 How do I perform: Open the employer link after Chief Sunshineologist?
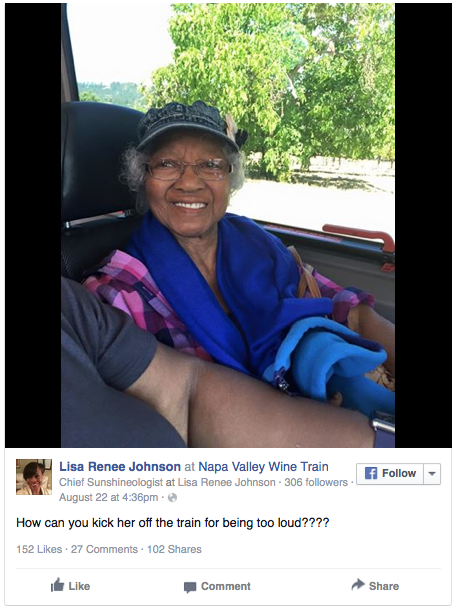click(x=226, y=482)
